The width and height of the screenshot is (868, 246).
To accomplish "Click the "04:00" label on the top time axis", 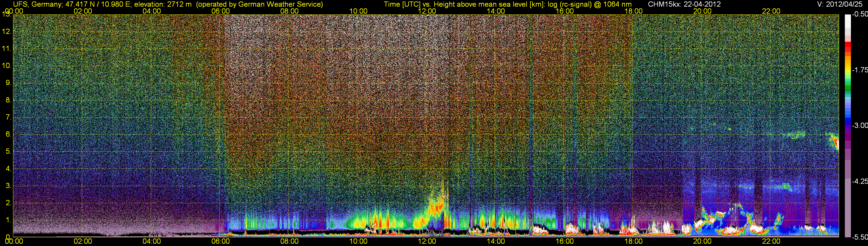I will (x=152, y=11).
